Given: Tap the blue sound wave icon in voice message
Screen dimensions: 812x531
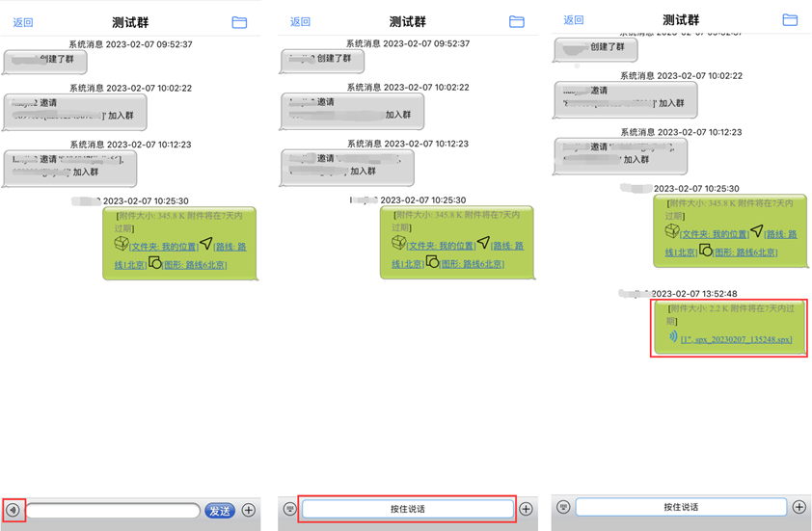Looking at the screenshot, I should (x=672, y=337).
